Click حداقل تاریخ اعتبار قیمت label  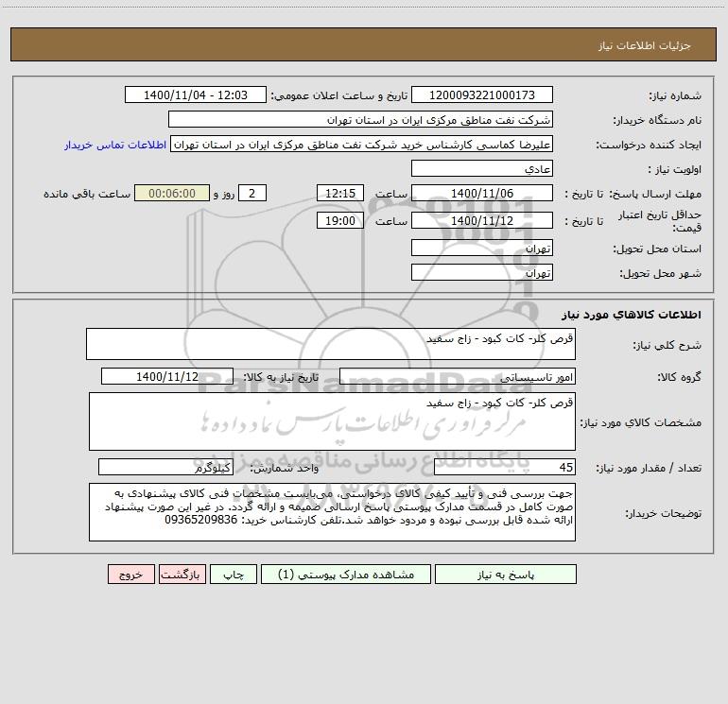(x=660, y=221)
